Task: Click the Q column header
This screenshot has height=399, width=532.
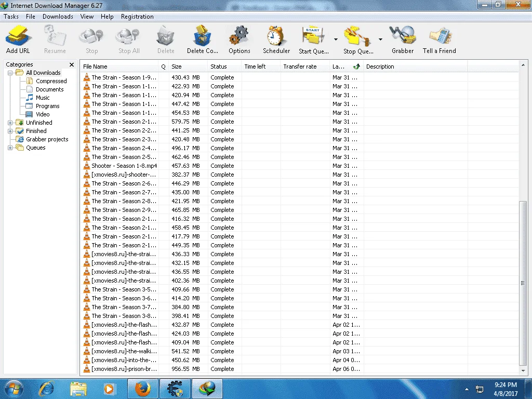Action: point(164,66)
